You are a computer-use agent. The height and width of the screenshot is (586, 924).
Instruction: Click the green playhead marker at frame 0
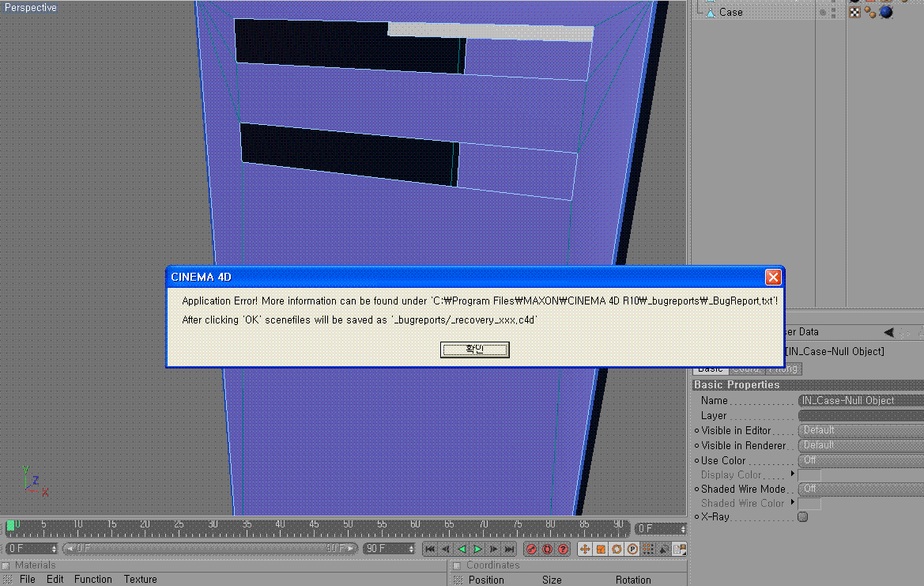click(10, 525)
